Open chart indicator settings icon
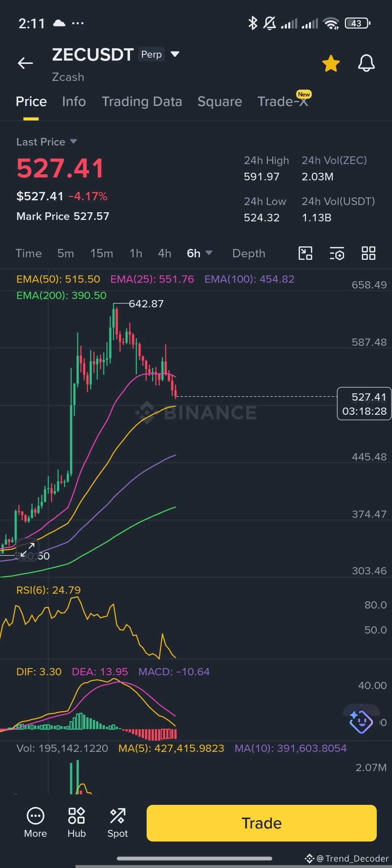Screen dimensions: 392x868 (x=337, y=253)
